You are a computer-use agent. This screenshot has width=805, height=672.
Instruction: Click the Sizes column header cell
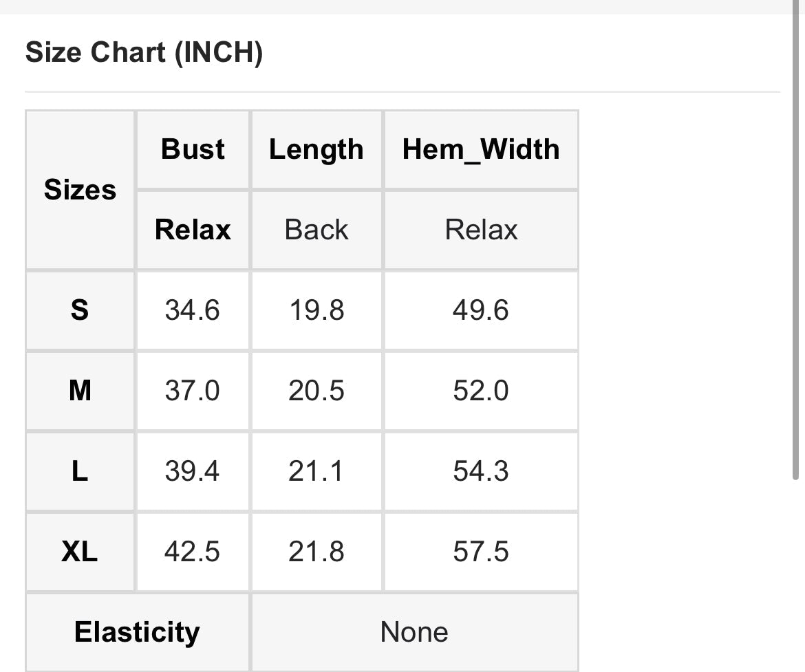80,190
